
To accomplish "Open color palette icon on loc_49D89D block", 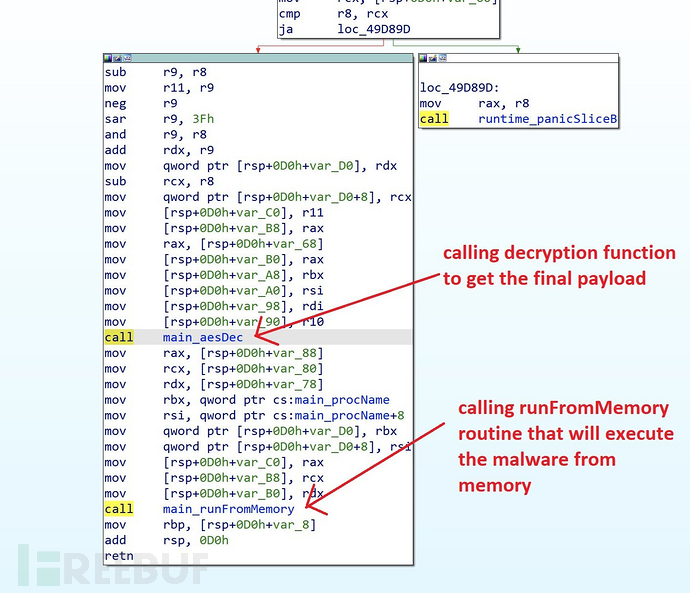I will point(423,58).
